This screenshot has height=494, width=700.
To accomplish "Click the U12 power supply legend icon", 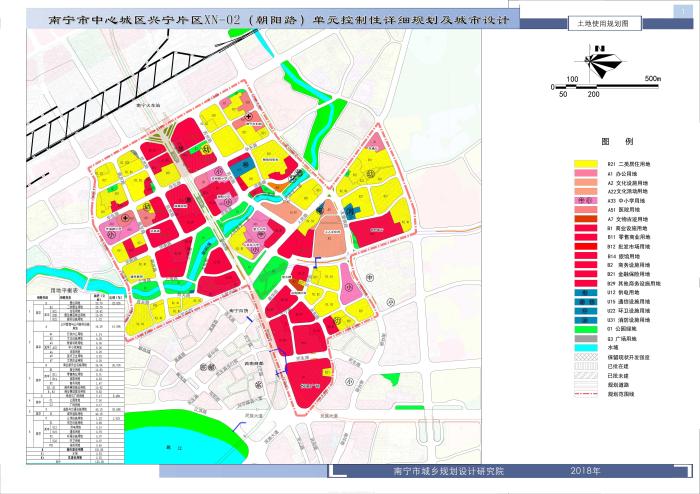I will point(586,292).
